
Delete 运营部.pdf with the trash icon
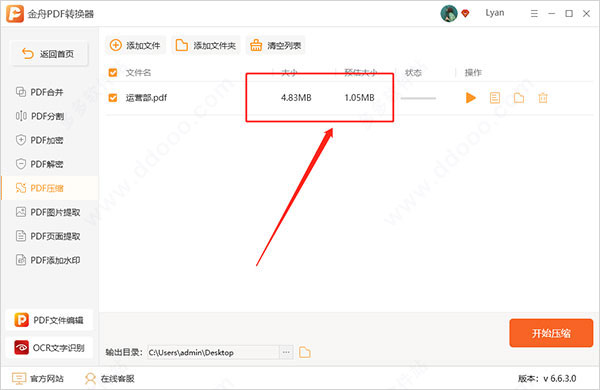click(x=543, y=98)
